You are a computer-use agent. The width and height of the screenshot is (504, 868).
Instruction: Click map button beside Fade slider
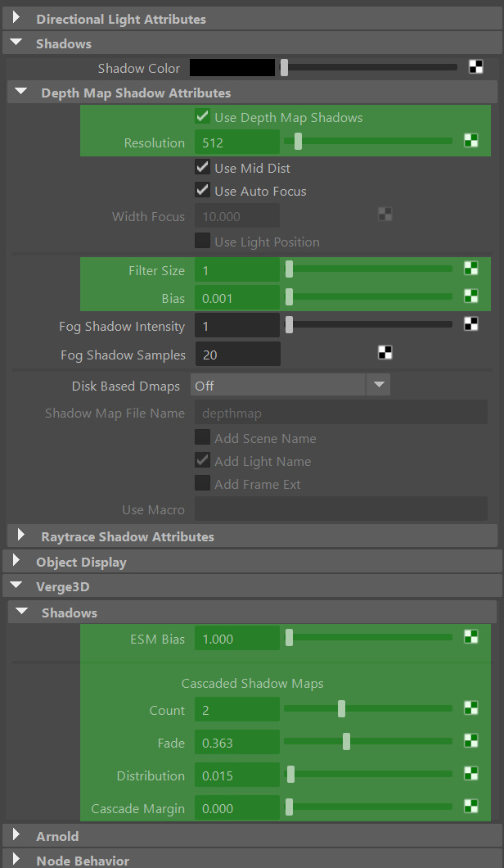[x=470, y=741]
